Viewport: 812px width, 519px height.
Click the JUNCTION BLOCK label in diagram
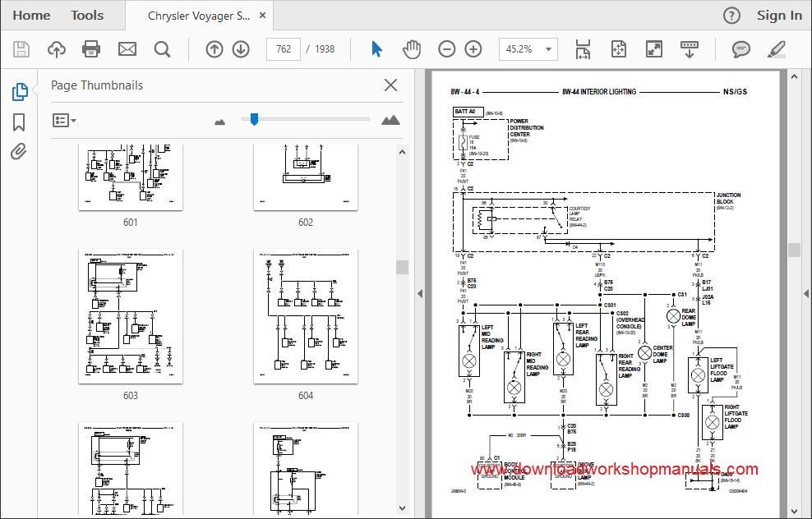click(x=729, y=198)
